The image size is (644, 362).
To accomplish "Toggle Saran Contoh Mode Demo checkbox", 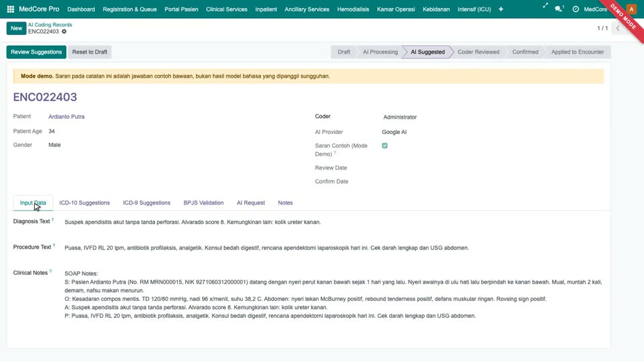I will point(384,145).
